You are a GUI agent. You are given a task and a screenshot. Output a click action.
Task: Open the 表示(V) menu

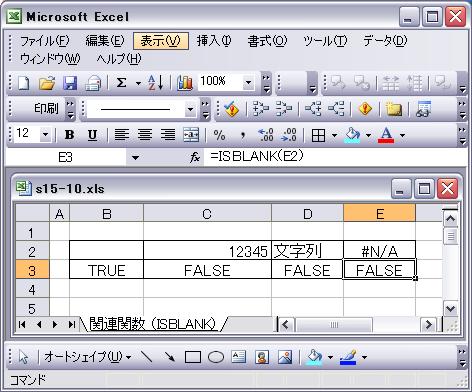pyautogui.click(x=161, y=41)
